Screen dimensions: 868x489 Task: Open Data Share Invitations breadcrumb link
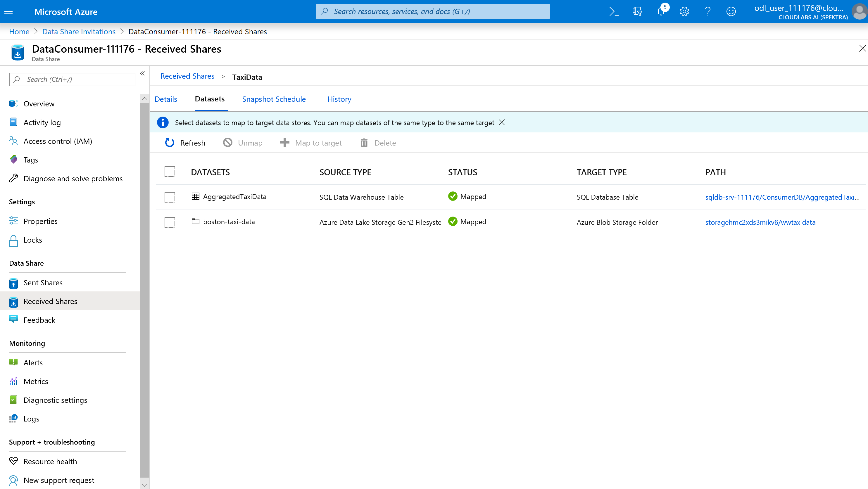click(x=79, y=31)
